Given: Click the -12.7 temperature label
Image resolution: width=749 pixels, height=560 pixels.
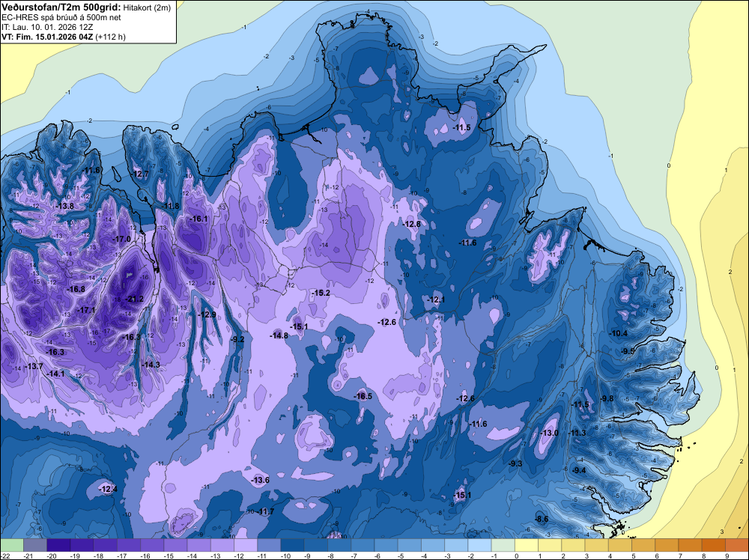Looking at the screenshot, I should tap(140, 174).
